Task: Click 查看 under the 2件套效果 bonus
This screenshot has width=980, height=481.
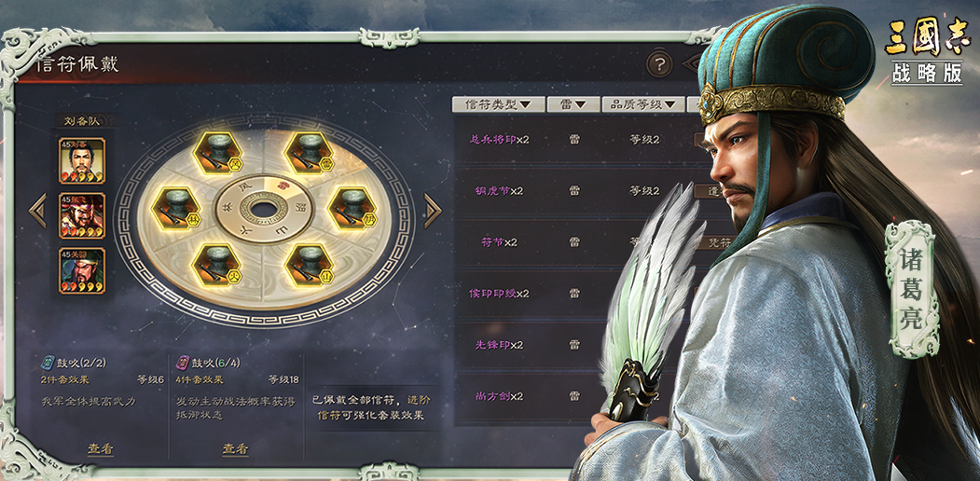Action: click(100, 448)
